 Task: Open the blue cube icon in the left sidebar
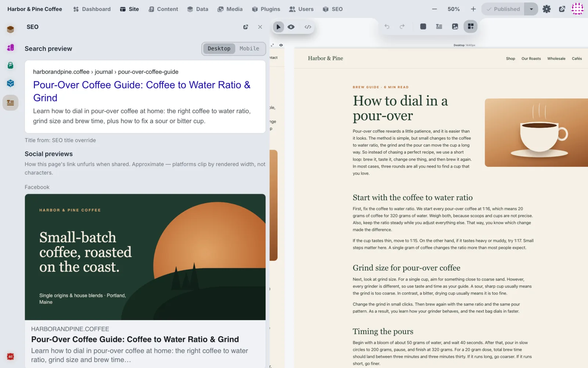(x=10, y=83)
